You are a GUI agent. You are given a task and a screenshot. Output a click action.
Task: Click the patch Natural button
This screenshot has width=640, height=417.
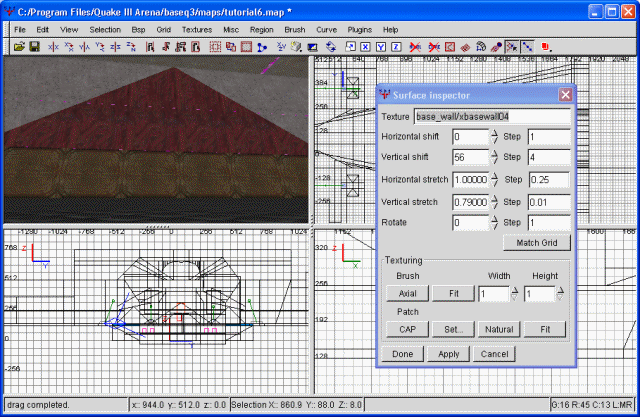coord(499,329)
